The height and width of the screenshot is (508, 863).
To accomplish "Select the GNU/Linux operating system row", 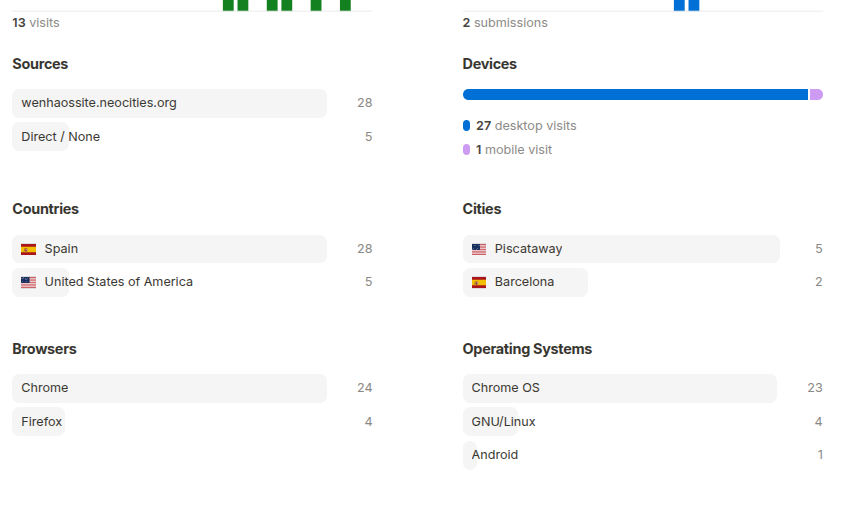I will (x=503, y=422).
